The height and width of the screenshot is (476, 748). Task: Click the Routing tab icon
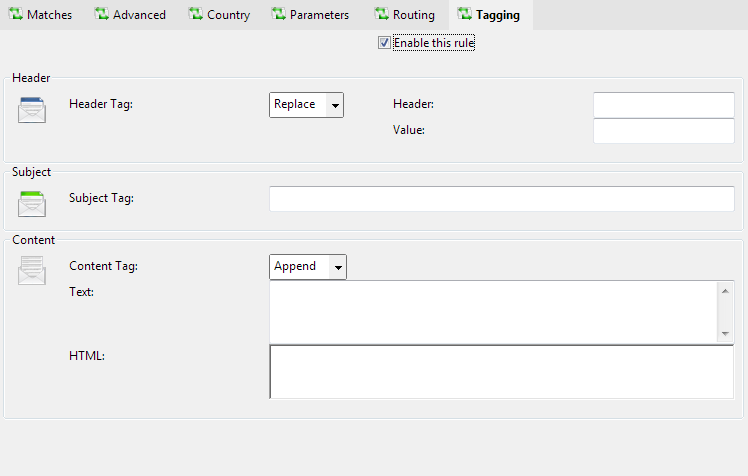(381, 15)
